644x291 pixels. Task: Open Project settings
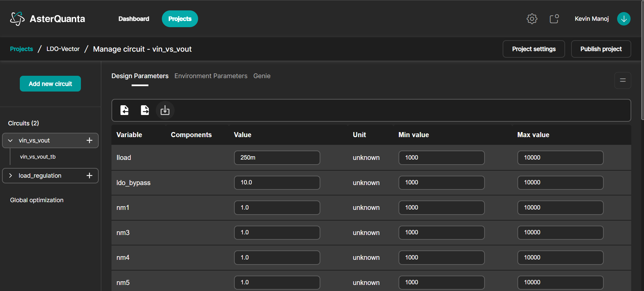click(x=534, y=49)
